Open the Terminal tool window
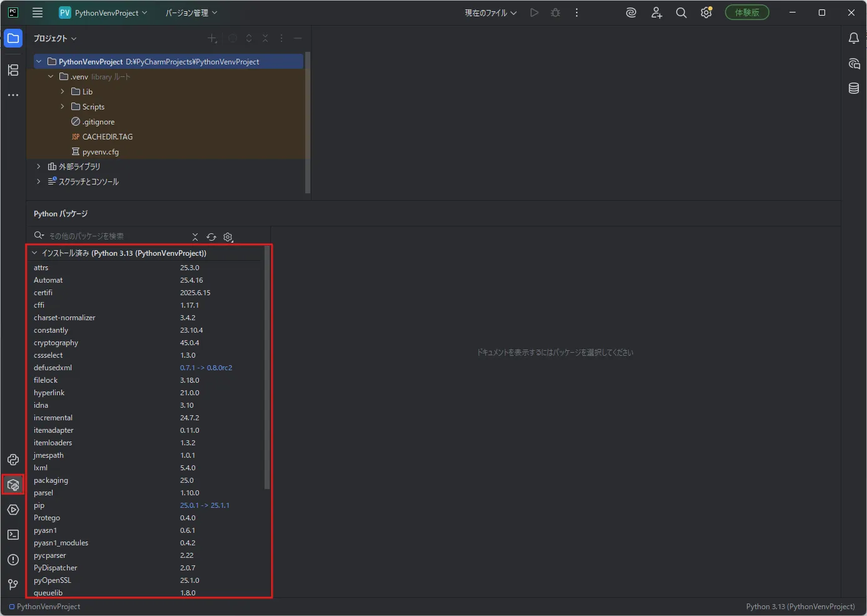This screenshot has height=616, width=867. click(x=13, y=535)
